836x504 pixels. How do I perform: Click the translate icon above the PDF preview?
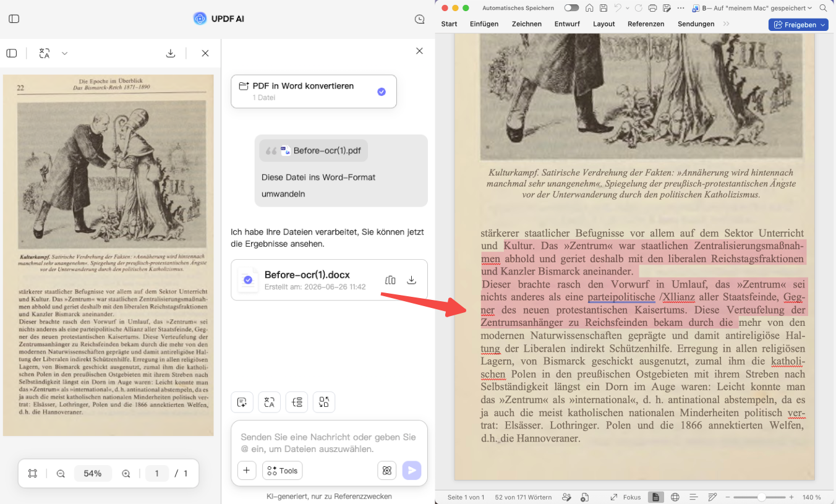pyautogui.click(x=44, y=53)
